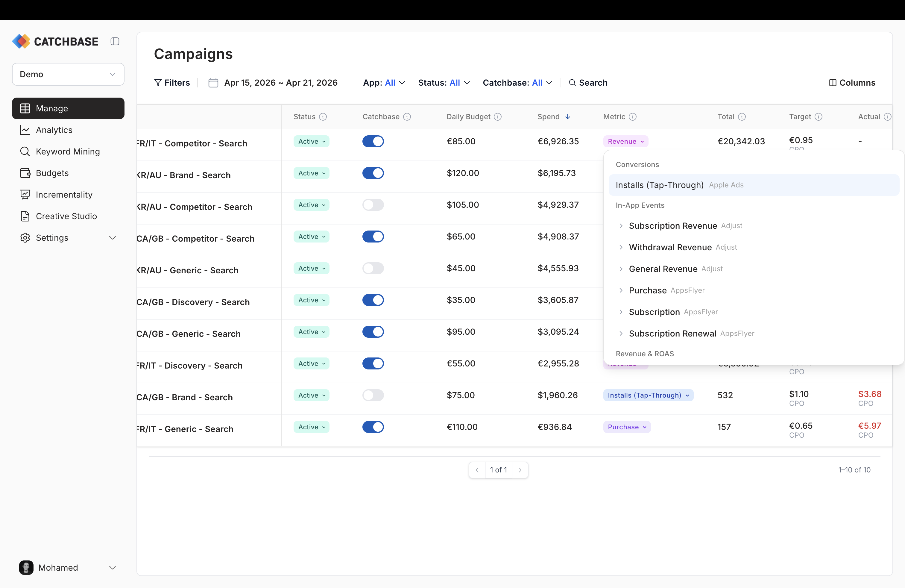Click the date range calendar icon
Image resolution: width=905 pixels, height=588 pixels.
point(213,83)
